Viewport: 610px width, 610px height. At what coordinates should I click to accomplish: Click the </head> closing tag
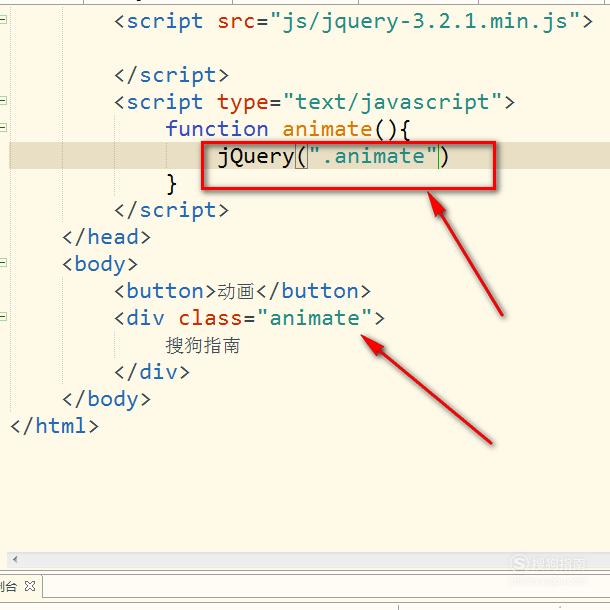click(x=106, y=237)
